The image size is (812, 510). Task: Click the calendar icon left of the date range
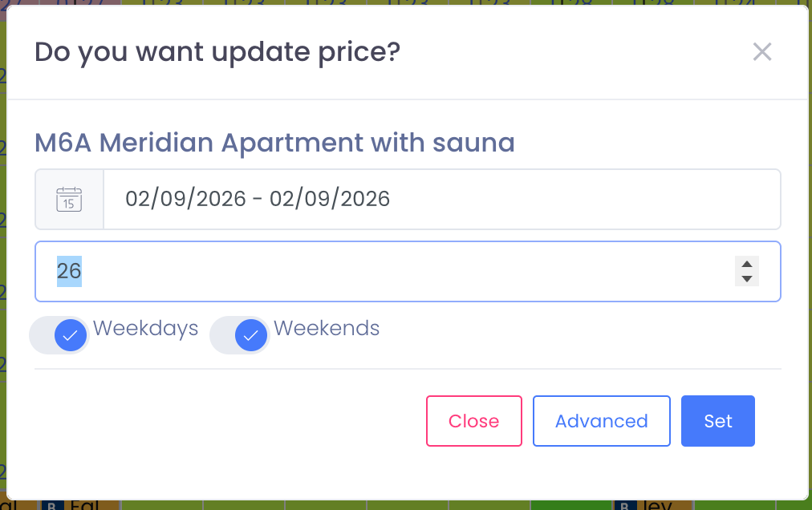click(x=69, y=199)
